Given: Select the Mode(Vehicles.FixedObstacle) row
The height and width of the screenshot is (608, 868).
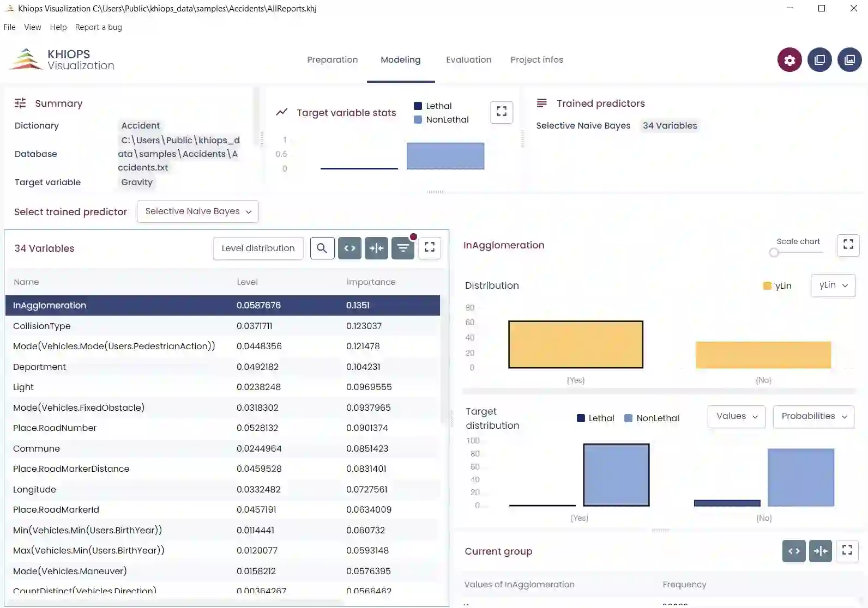Looking at the screenshot, I should [x=222, y=408].
